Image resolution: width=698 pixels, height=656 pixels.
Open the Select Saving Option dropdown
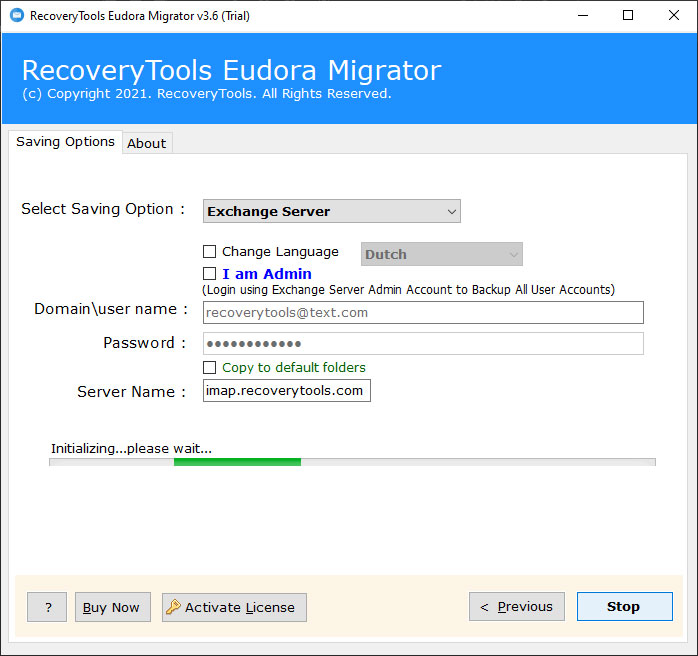click(x=332, y=211)
